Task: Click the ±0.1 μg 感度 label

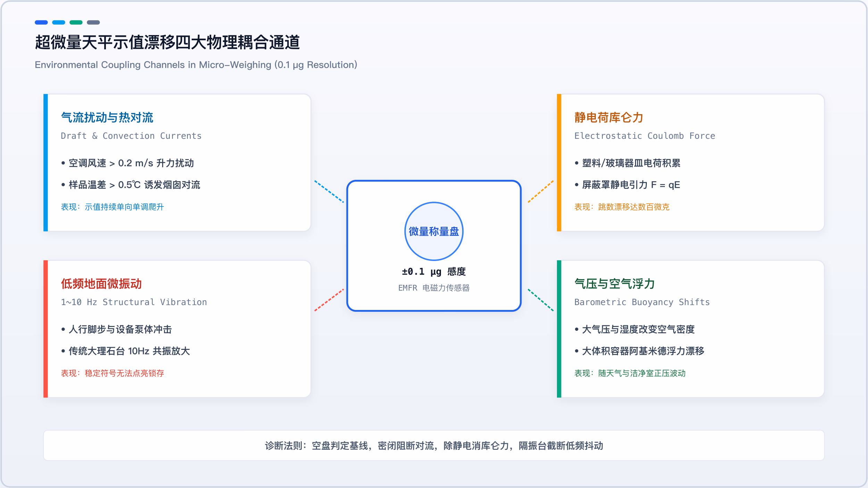Action: coord(434,271)
